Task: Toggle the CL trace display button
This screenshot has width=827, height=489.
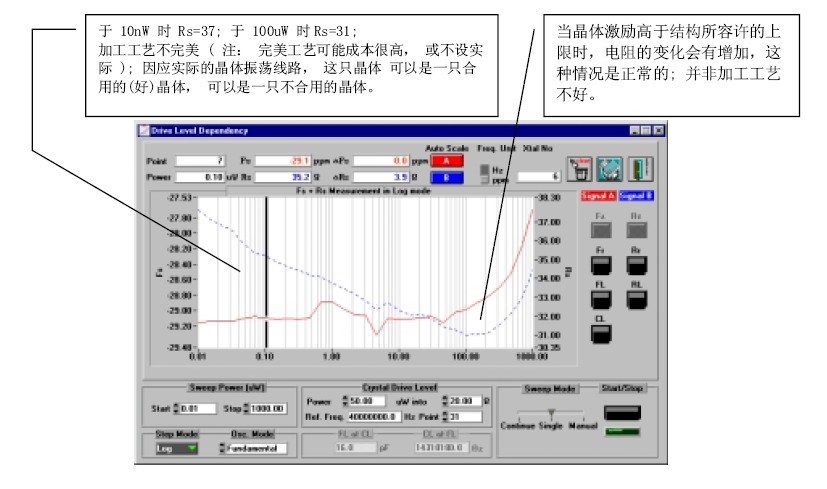Action: pyautogui.click(x=601, y=334)
